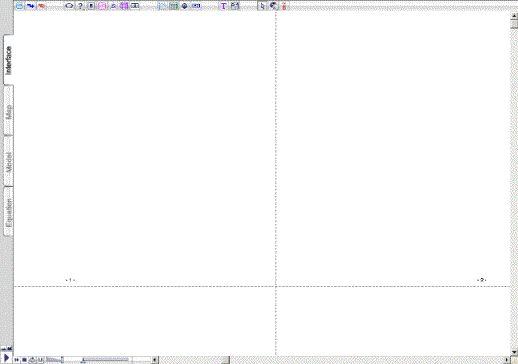518x364 pixels.
Task: Select the oval shape toolbar icon
Action: [x=69, y=6]
